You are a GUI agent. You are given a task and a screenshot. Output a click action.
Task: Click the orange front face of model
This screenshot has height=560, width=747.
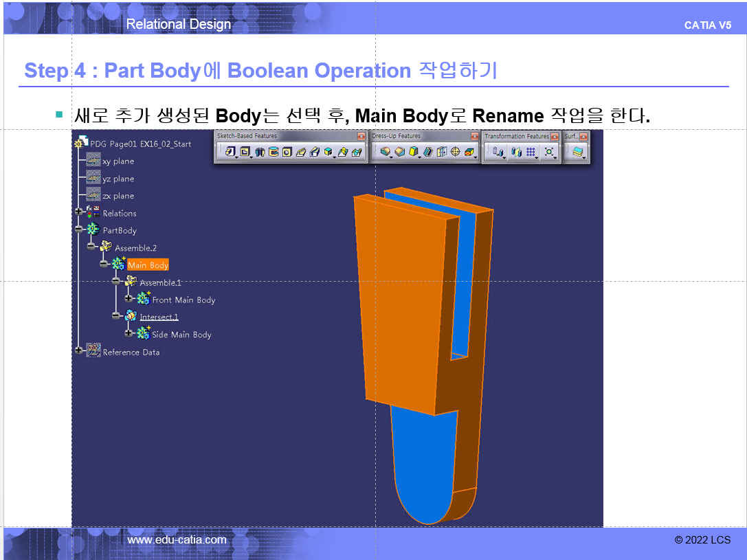405,302
